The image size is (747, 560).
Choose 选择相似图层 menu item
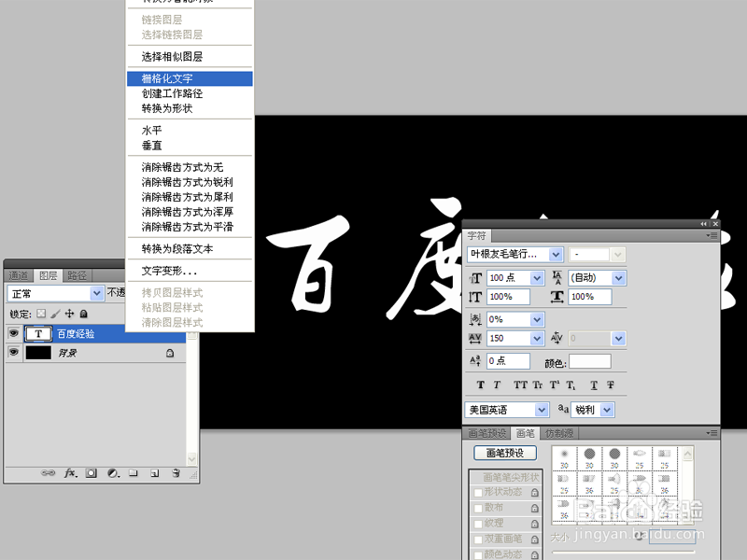(x=190, y=57)
